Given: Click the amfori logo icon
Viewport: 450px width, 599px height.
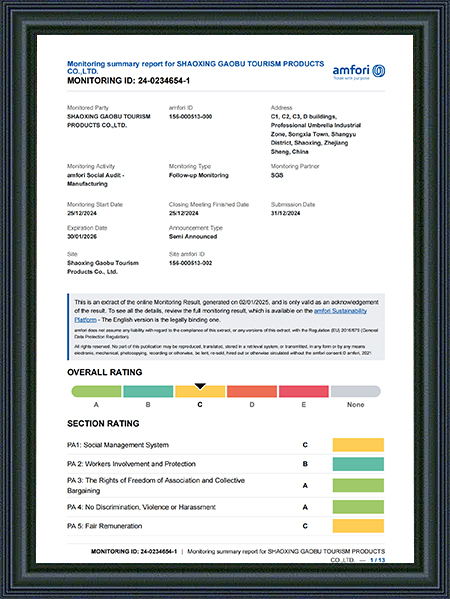Looking at the screenshot, I should point(379,71).
